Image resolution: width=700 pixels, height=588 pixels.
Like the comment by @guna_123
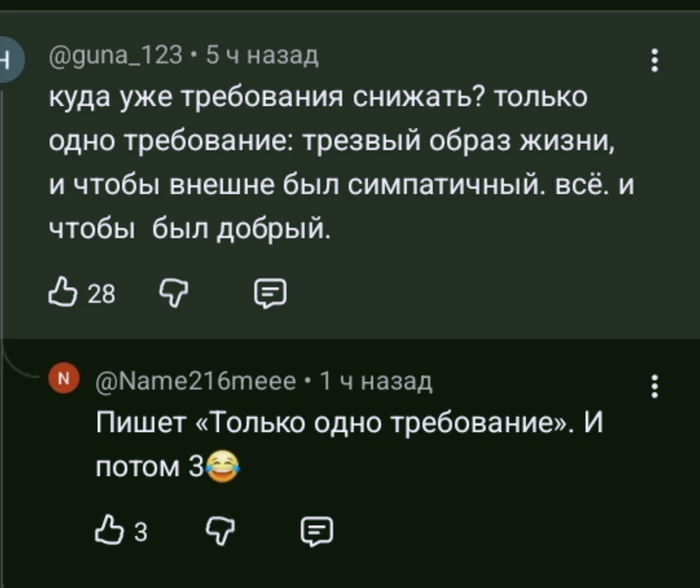[x=63, y=293]
